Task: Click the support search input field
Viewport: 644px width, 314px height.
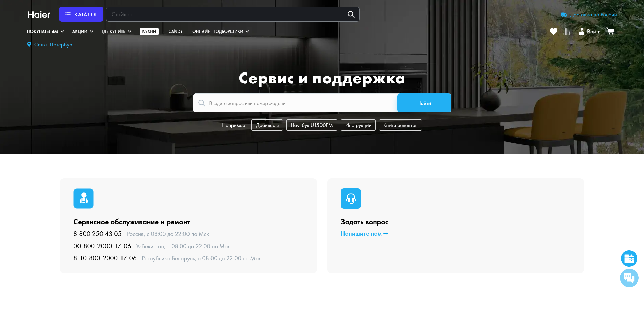Action: (x=298, y=103)
